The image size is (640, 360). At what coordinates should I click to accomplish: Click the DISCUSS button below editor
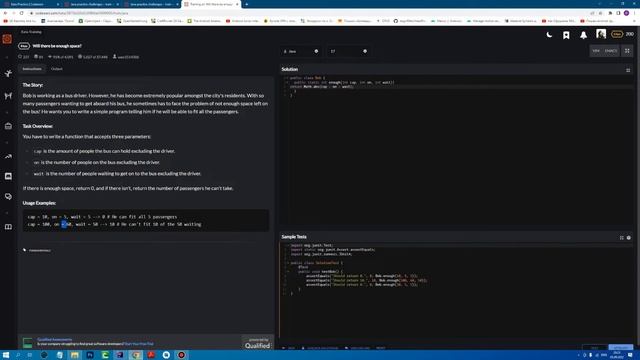coord(358,348)
